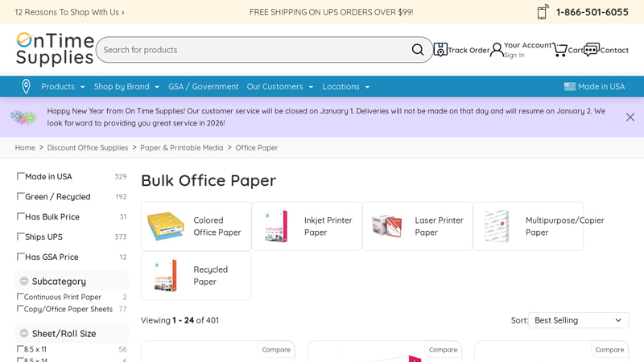Open Track Order package icon
Viewport: 644px width, 362px height.
(440, 50)
